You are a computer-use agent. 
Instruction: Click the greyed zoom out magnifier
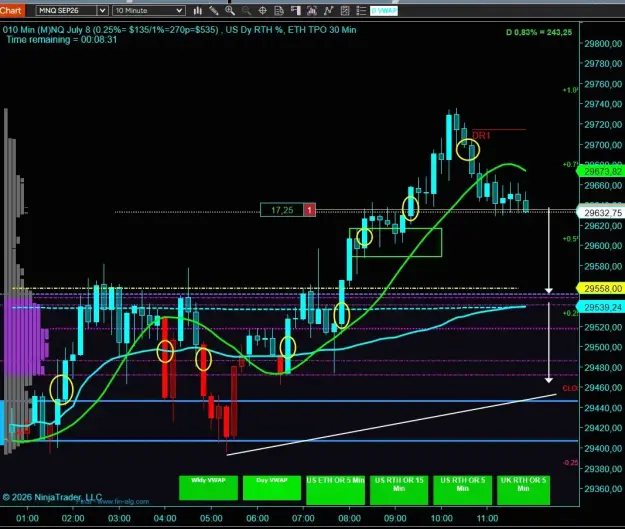coord(246,11)
